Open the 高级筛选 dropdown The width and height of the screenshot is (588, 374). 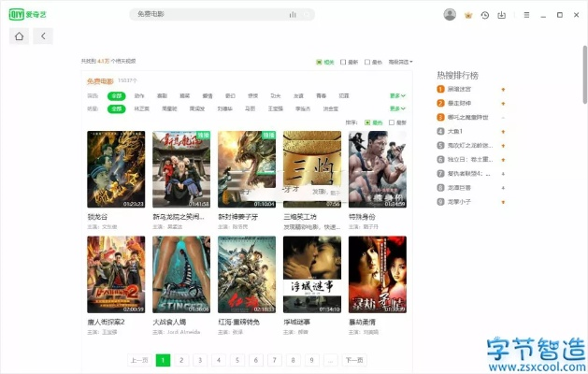(400, 62)
